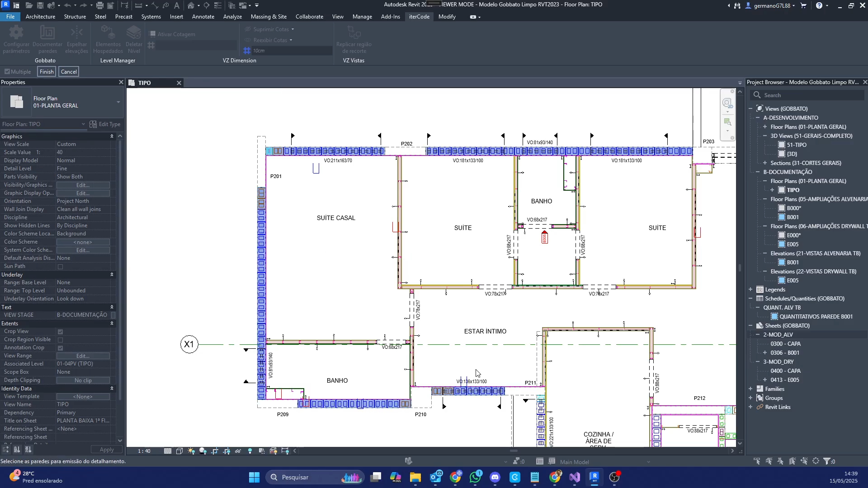Open the Annotate ribbon tab
The width and height of the screenshot is (868, 488).
(203, 17)
